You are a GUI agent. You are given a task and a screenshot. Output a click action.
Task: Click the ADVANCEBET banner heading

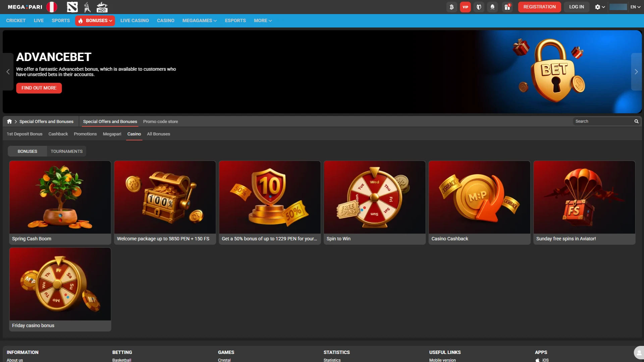coord(54,57)
